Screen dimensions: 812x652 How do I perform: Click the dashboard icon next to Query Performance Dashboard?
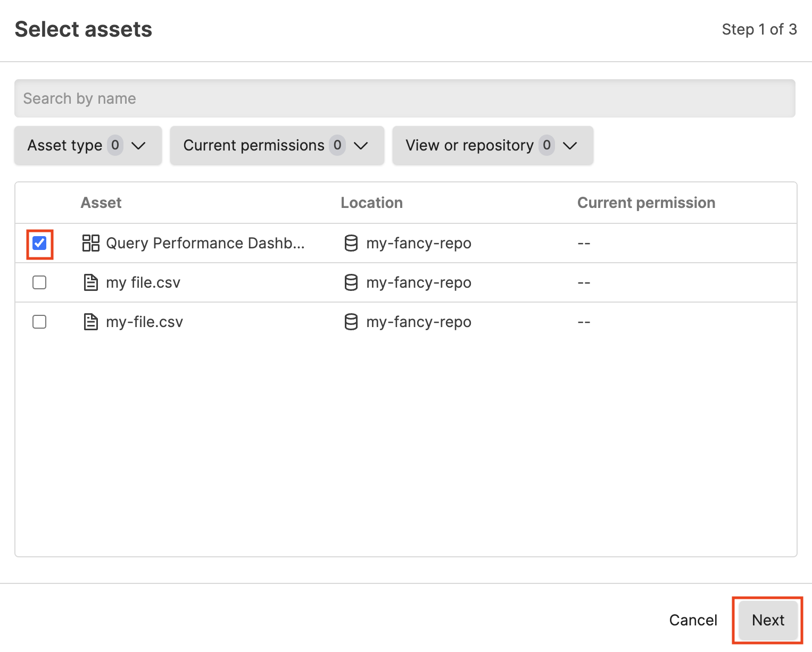tap(90, 243)
